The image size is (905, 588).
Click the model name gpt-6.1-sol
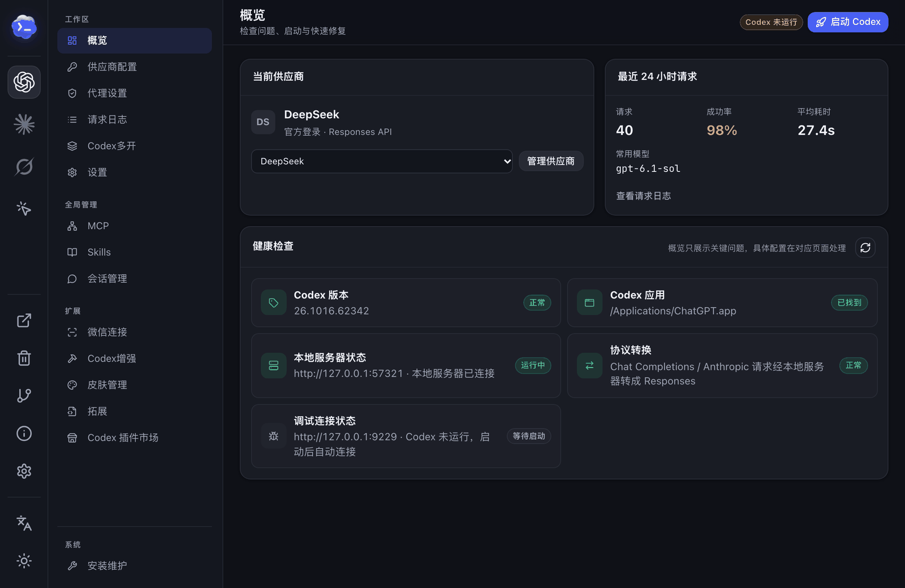click(648, 168)
